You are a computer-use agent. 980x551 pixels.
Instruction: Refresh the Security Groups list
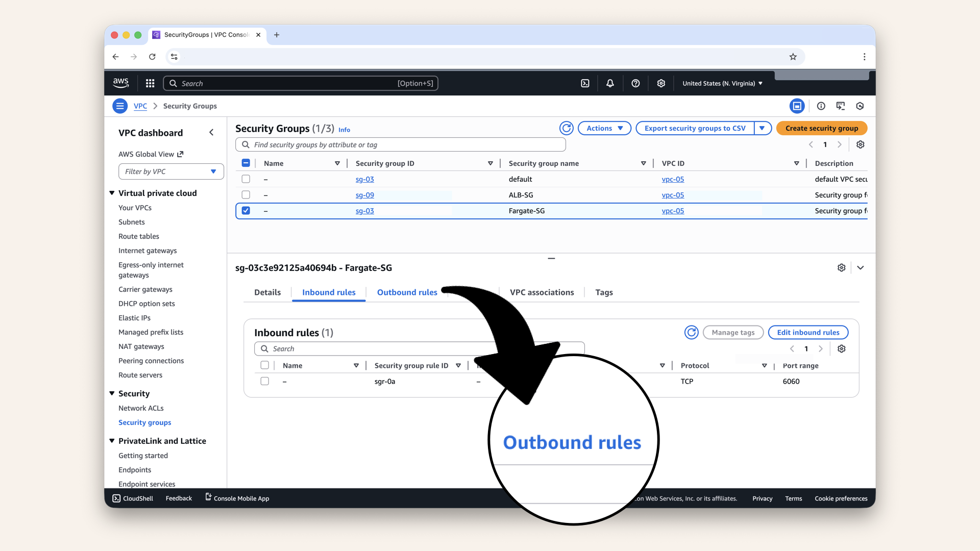tap(566, 128)
